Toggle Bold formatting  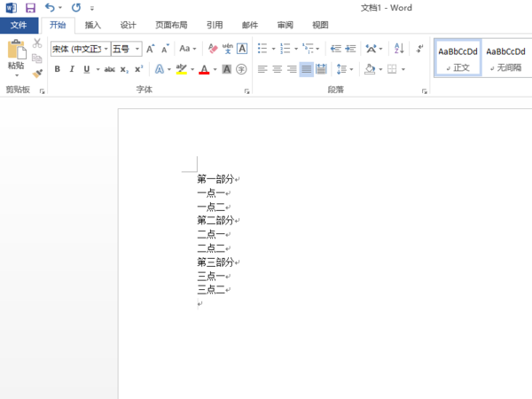(x=58, y=69)
